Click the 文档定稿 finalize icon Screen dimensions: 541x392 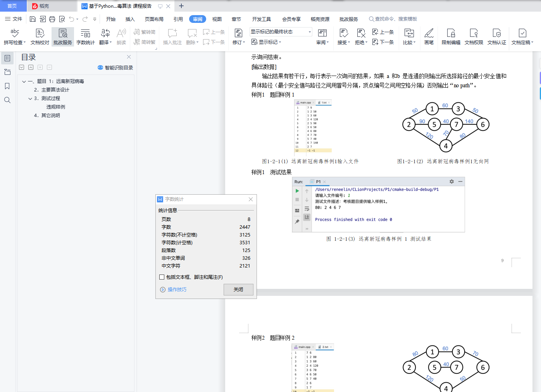522,33
